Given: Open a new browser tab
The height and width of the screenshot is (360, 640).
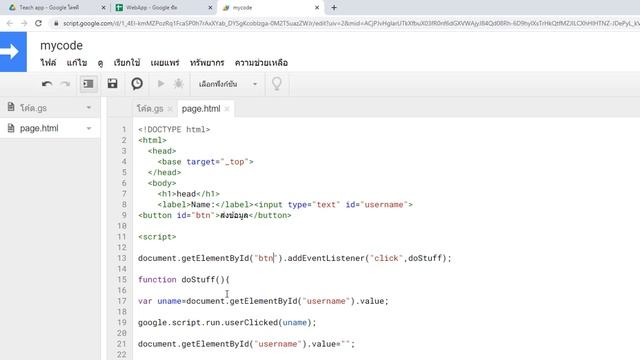Looking at the screenshot, I should click(334, 7).
